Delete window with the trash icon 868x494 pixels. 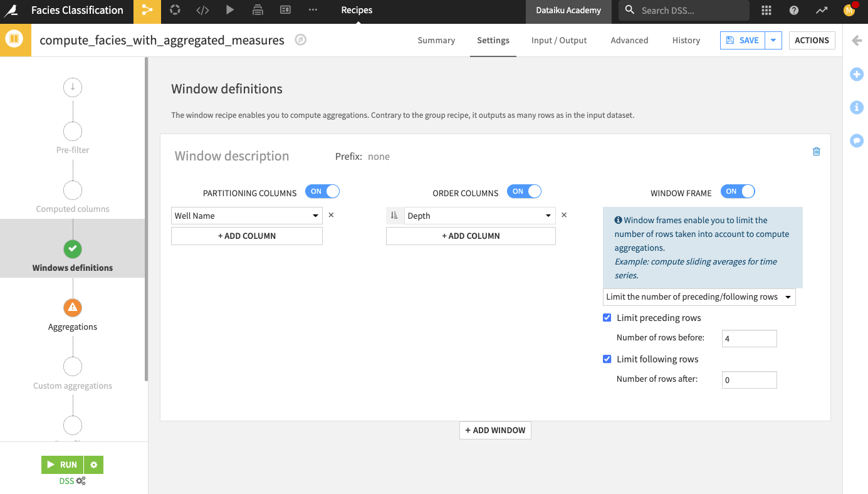(816, 151)
